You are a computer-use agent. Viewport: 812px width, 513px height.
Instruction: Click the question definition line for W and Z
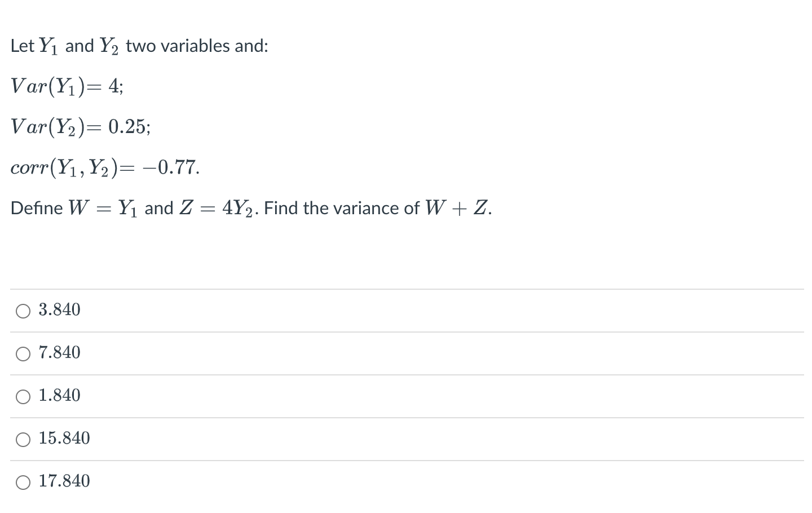click(x=250, y=207)
